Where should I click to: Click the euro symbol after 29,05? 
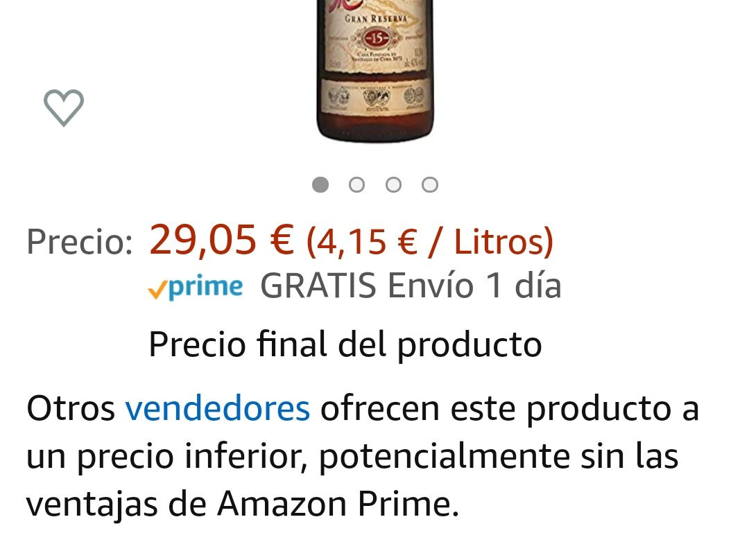(x=282, y=240)
